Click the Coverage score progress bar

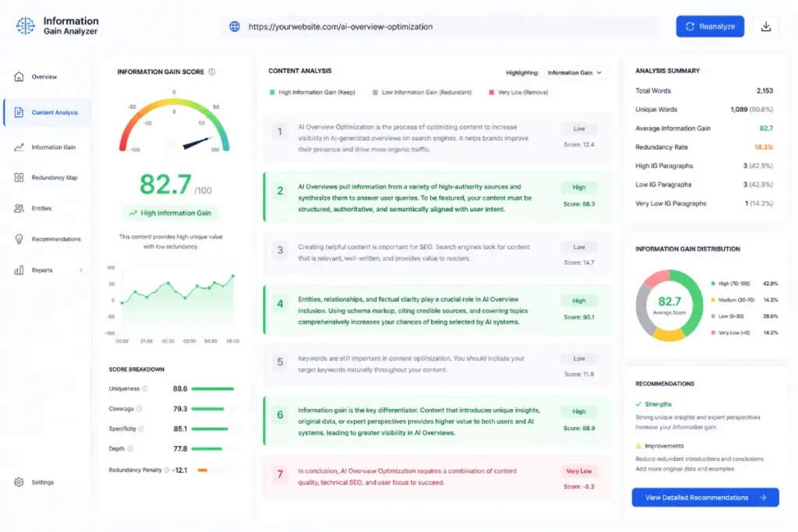pyautogui.click(x=214, y=408)
